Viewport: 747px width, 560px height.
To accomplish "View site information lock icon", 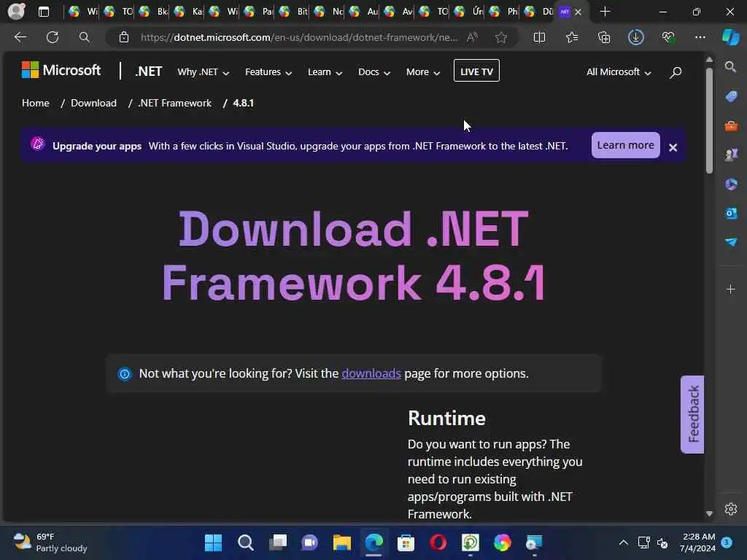I will (124, 37).
